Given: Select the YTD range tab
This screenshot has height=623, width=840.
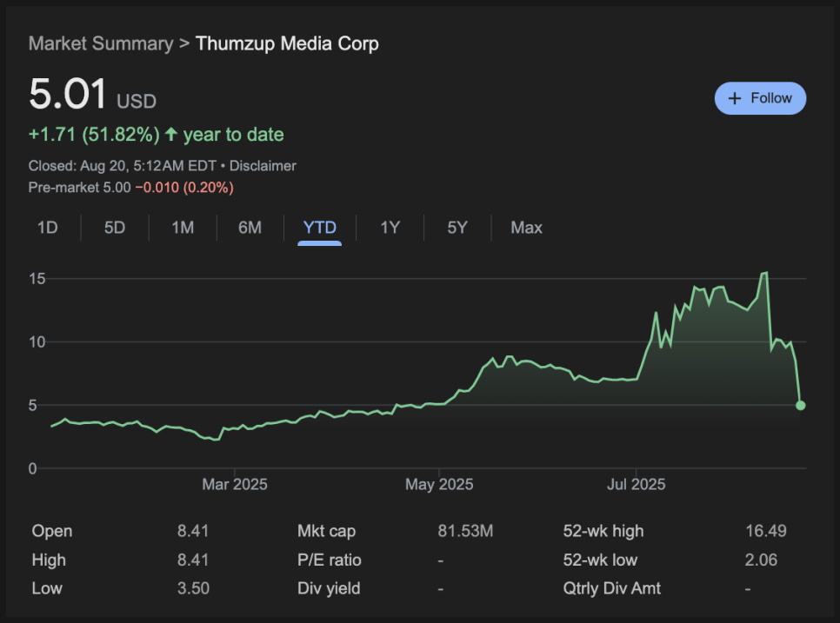Looking at the screenshot, I should coord(320,229).
